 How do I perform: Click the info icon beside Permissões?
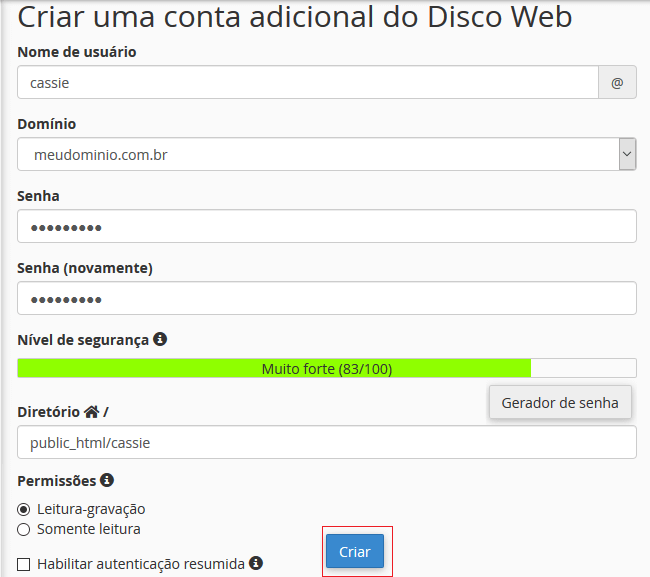(x=107, y=480)
